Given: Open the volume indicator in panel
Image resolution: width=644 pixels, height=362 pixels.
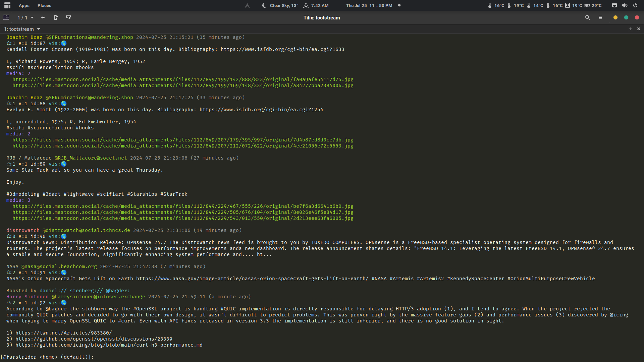Looking at the screenshot, I should [x=625, y=5].
